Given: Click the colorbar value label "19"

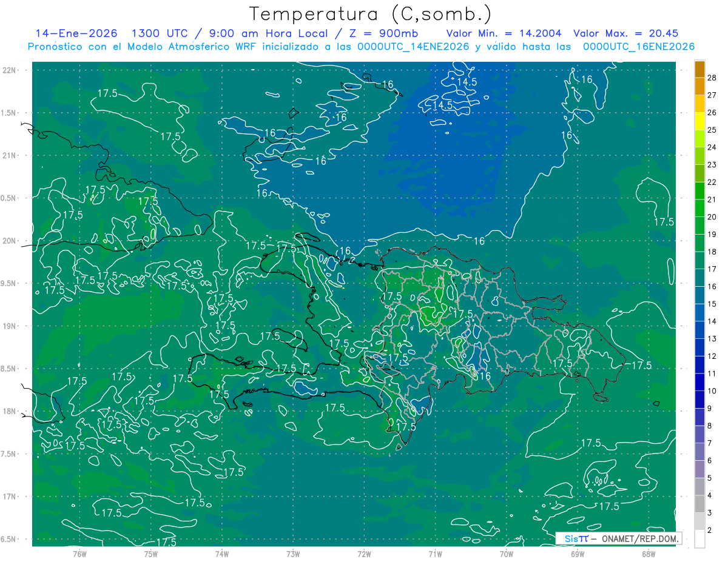Looking at the screenshot, I should [712, 234].
